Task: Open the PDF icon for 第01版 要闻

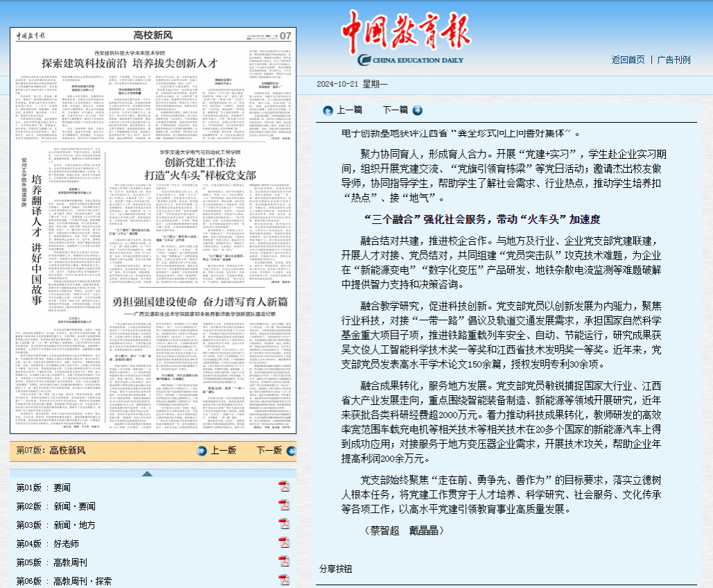Action: point(284,487)
